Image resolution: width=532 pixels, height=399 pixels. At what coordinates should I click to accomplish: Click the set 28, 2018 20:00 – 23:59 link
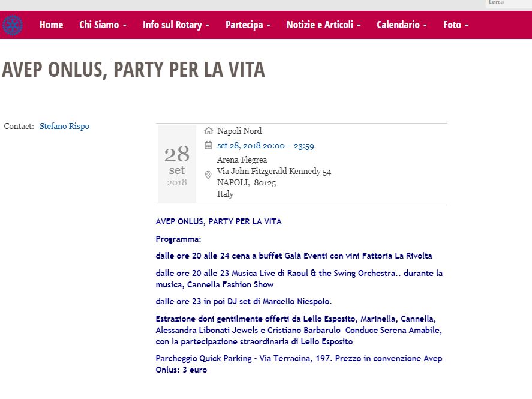pyautogui.click(x=265, y=145)
